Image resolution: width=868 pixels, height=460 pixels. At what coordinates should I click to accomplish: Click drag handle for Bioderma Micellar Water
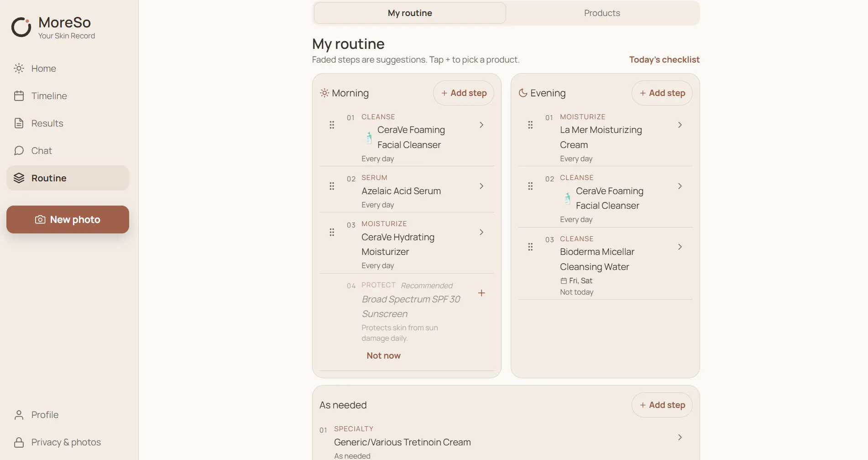[530, 247]
